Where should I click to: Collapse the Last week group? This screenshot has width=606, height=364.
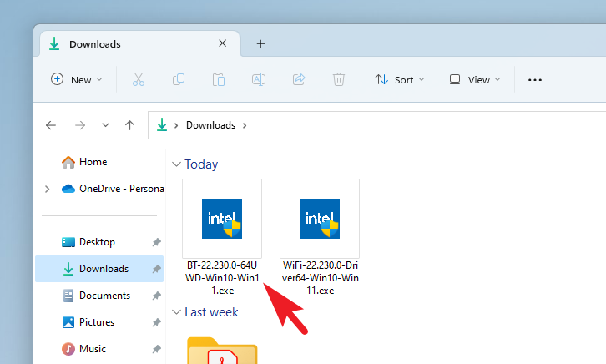click(176, 312)
